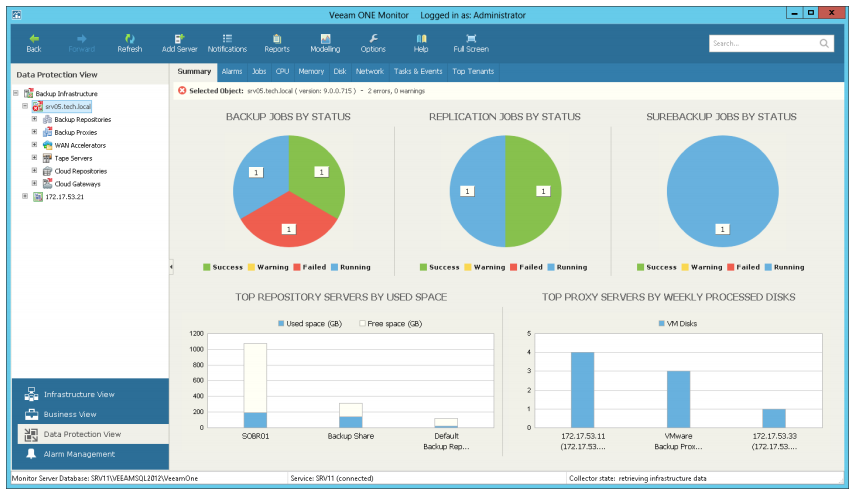Click the WAN Accelerators node icon
The height and width of the screenshot is (493, 856).
pyautogui.click(x=47, y=145)
